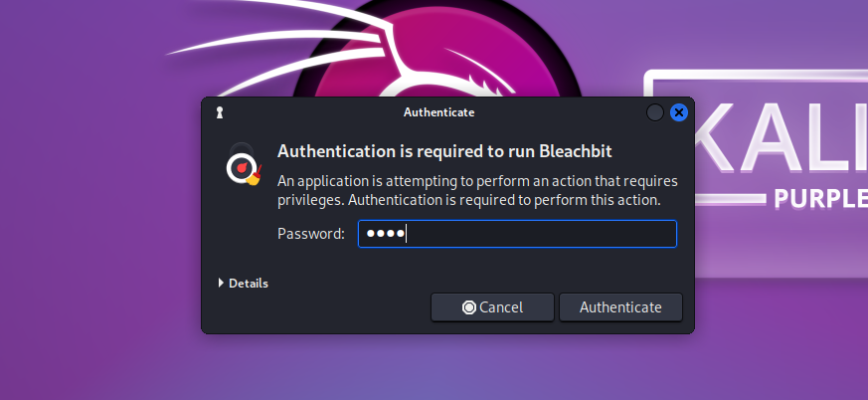The image size is (868, 400).
Task: Click the Bleachbit application icon in dialog
Action: [243, 166]
